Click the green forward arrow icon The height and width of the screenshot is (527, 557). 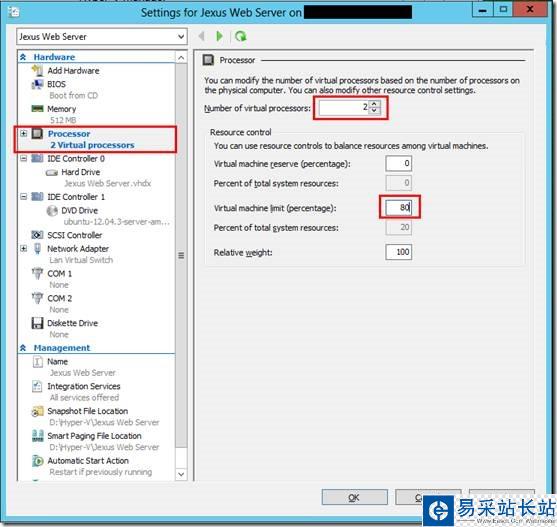pos(219,36)
